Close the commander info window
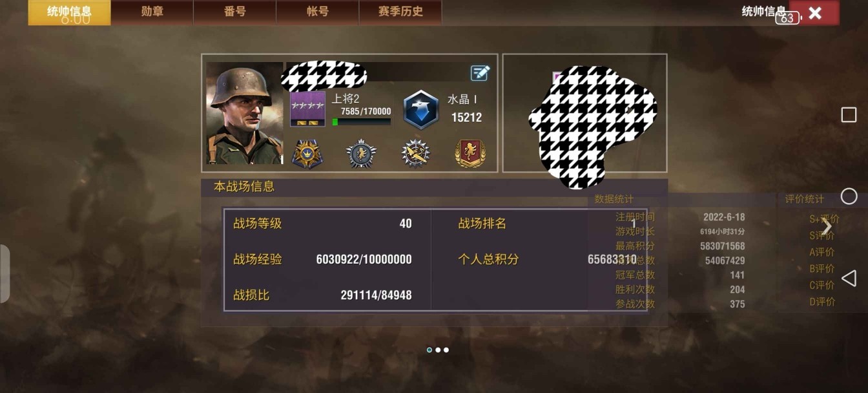Screen dimensions: 868x393 pyautogui.click(x=815, y=13)
